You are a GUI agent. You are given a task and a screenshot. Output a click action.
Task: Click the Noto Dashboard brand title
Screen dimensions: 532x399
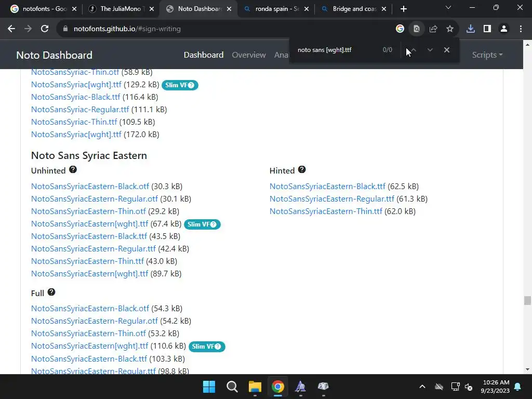click(x=54, y=55)
